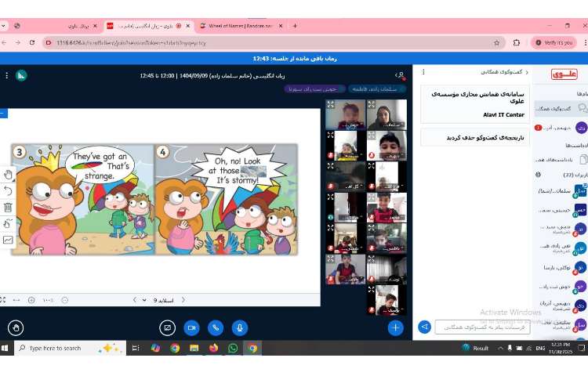Send chat message with blue arrow button

424,327
